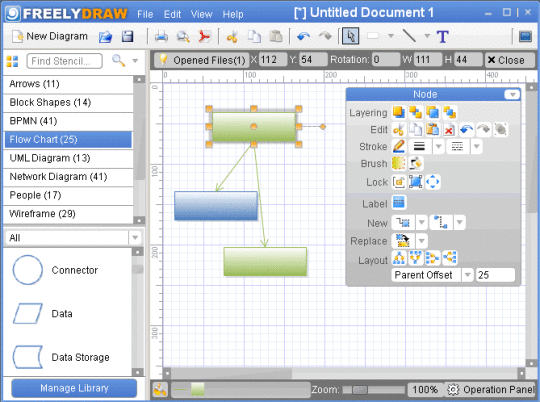Select the Network Diagram (41) category
This screenshot has height=402, width=540.
tap(68, 177)
